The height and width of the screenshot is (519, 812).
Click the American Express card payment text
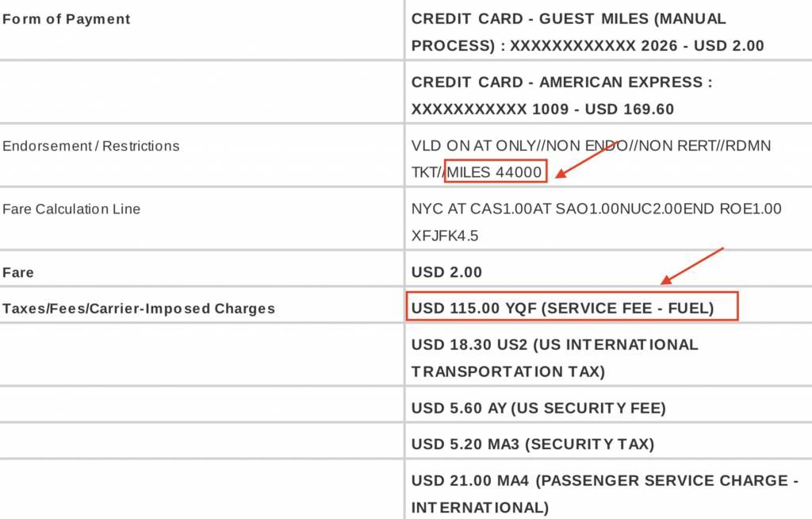click(x=562, y=96)
